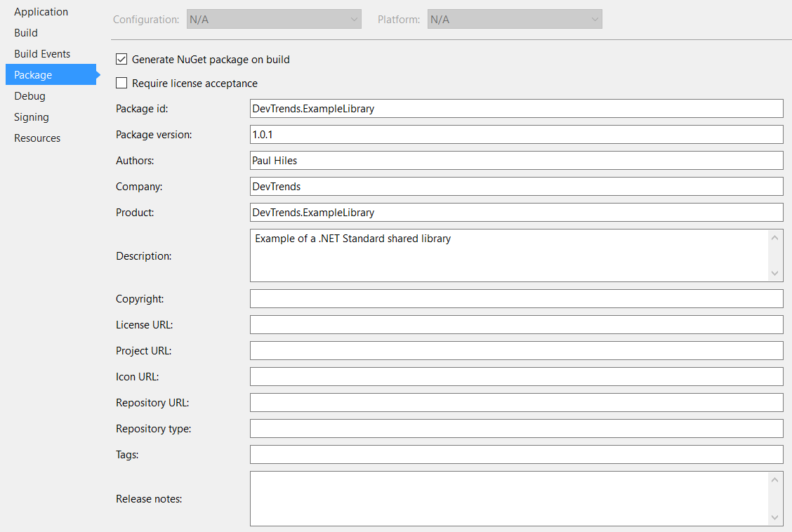The width and height of the screenshot is (792, 532).
Task: Focus the Copyright input field
Action: (516, 299)
